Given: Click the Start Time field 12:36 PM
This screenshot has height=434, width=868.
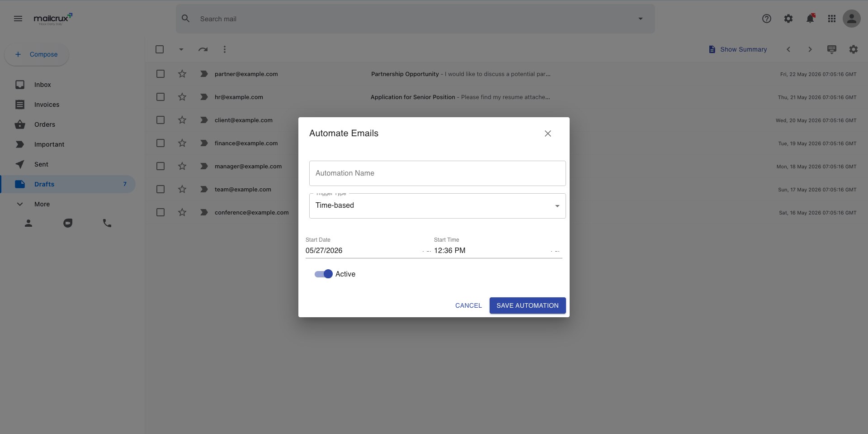Looking at the screenshot, I should 497,251.
